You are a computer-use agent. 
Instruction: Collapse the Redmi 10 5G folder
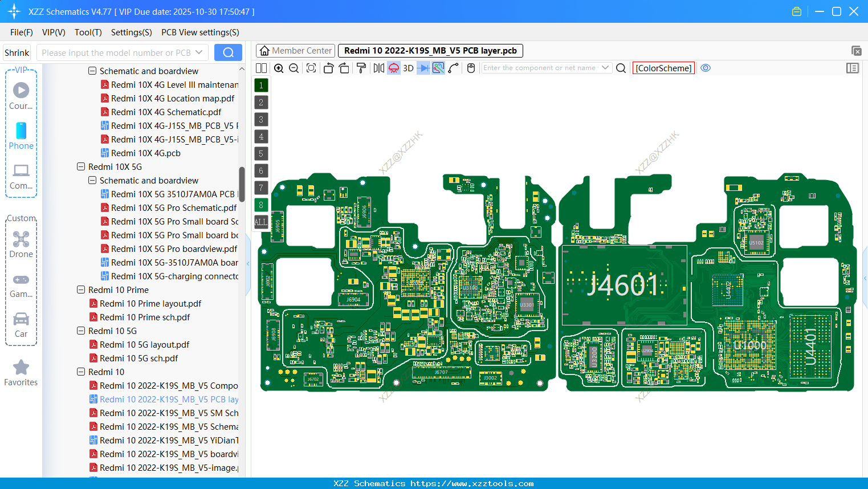[81, 331]
